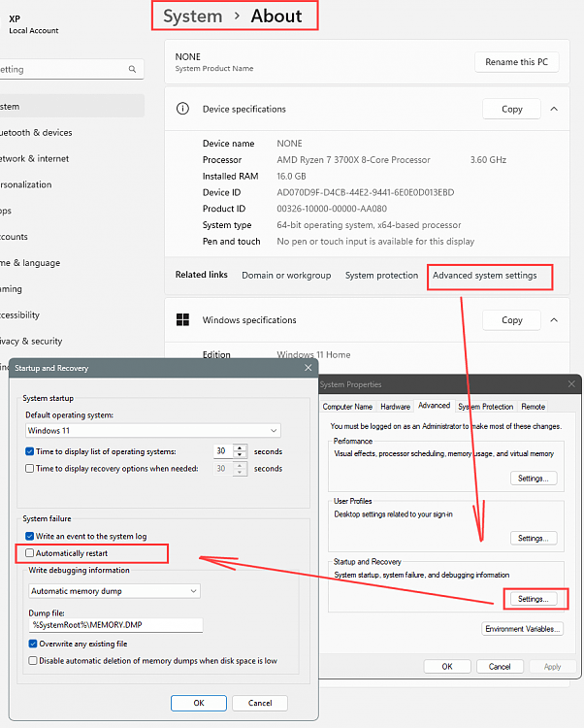The image size is (584, 728).
Task: Click the Find a setting search box
Action: [x=71, y=69]
